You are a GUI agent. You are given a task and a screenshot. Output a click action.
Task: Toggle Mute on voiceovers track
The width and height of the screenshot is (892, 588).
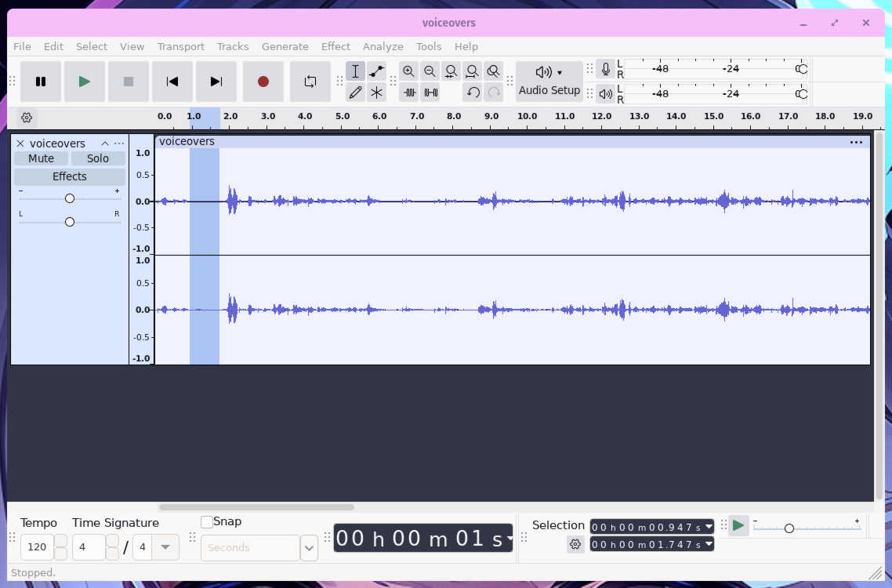pos(41,158)
